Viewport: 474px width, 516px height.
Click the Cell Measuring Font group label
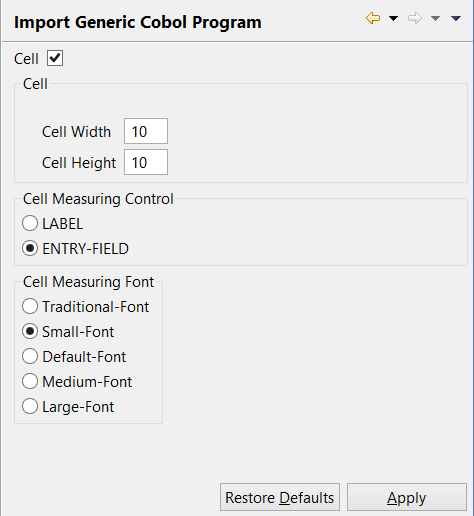tap(88, 282)
